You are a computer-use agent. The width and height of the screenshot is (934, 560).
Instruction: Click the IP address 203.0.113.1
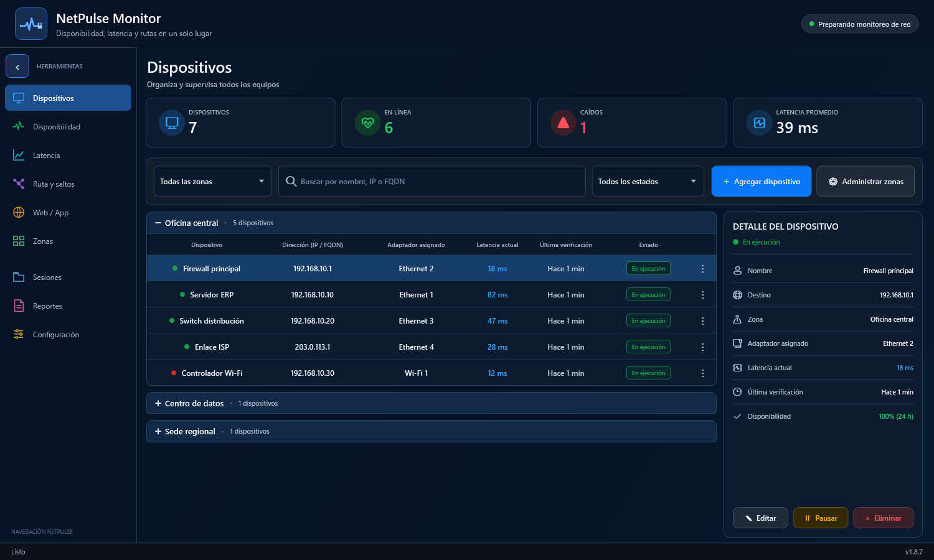point(313,347)
